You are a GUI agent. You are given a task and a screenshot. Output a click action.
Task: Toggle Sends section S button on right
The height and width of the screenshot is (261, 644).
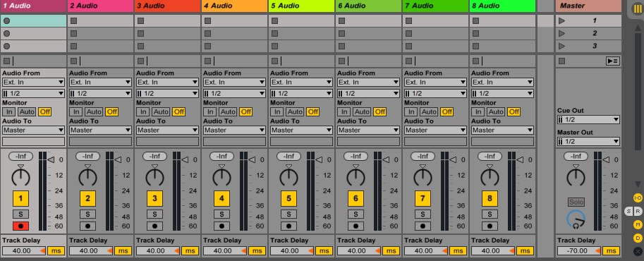628,211
